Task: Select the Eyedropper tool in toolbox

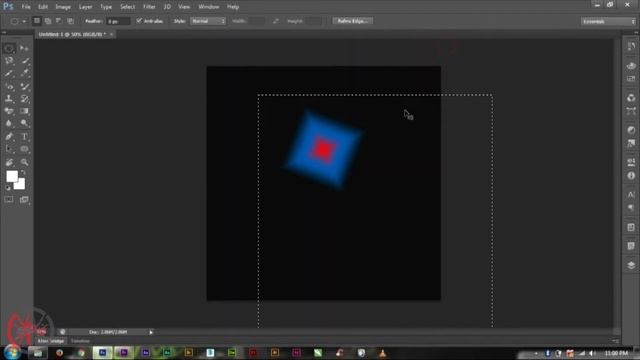Action: [x=24, y=73]
